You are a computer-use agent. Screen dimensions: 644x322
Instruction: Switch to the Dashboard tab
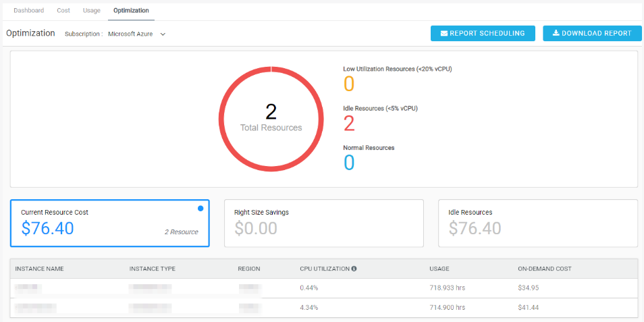(29, 11)
